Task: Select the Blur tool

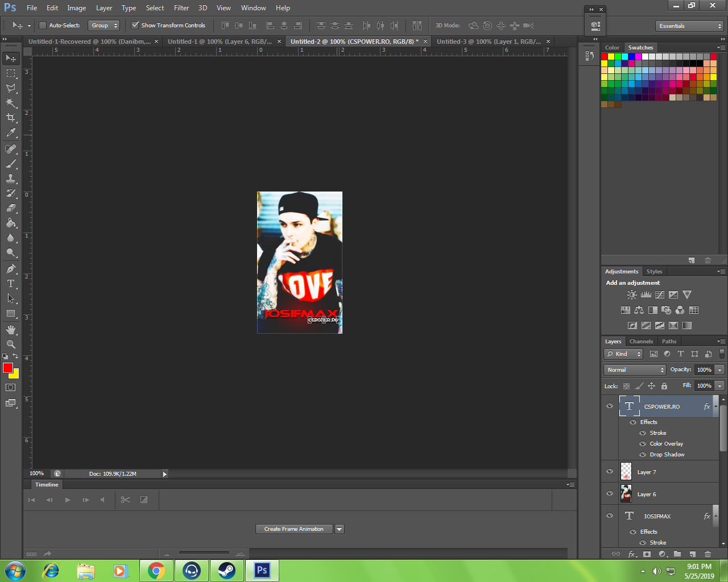Action: pyautogui.click(x=11, y=238)
